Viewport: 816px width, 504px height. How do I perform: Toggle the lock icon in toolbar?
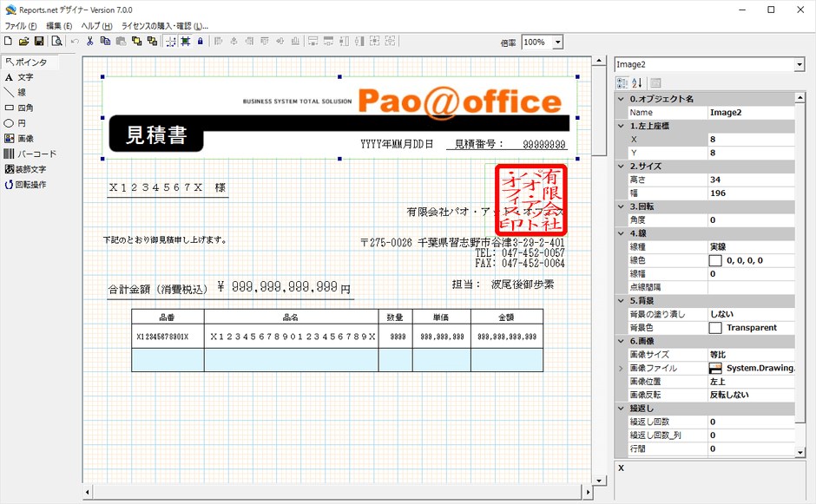click(201, 42)
